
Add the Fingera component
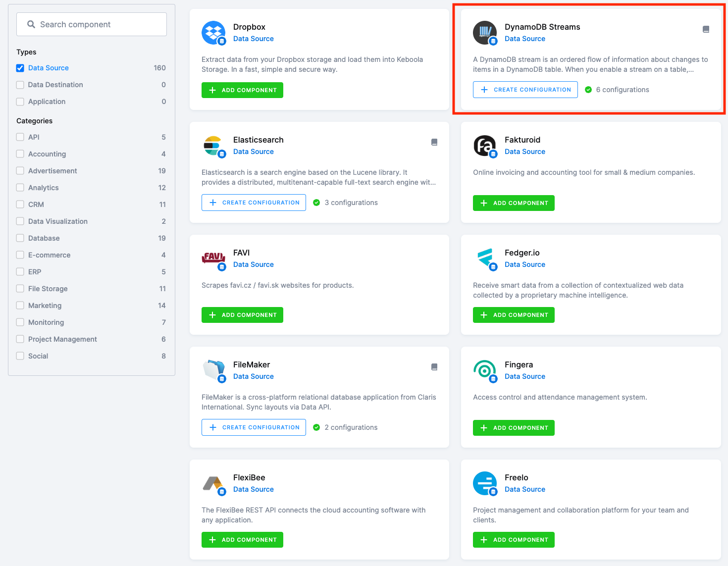[x=514, y=428]
